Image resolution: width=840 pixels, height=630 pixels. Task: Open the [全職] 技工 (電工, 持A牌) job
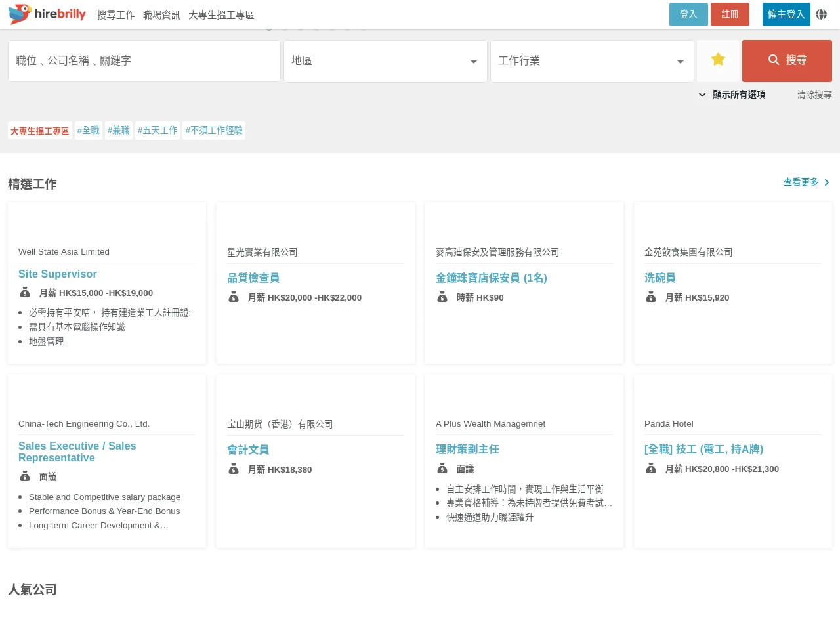703,449
